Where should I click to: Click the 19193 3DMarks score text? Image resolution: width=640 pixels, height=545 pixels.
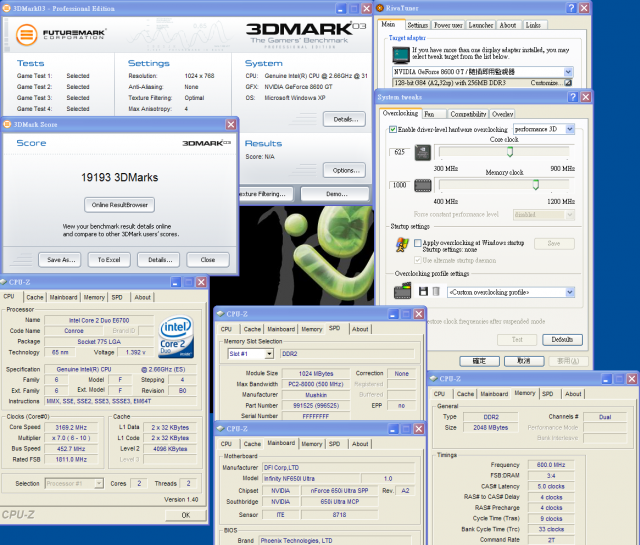tap(120, 177)
